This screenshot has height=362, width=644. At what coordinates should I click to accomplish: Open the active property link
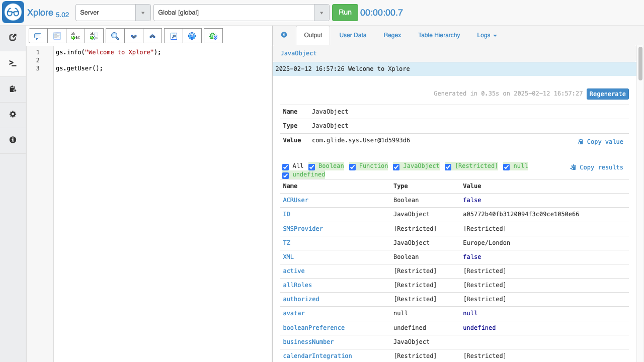(x=294, y=271)
